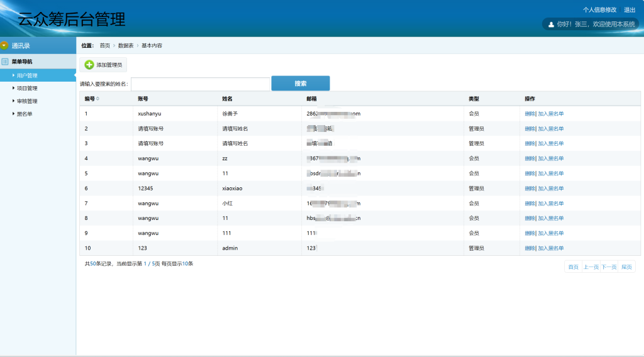Click pagination 尾页 button
The width and height of the screenshot is (644, 357).
click(627, 267)
